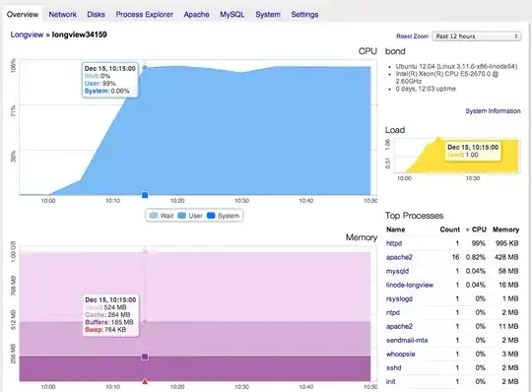Image resolution: width=532 pixels, height=392 pixels.
Task: Switch to the Network tab
Action: click(x=63, y=15)
